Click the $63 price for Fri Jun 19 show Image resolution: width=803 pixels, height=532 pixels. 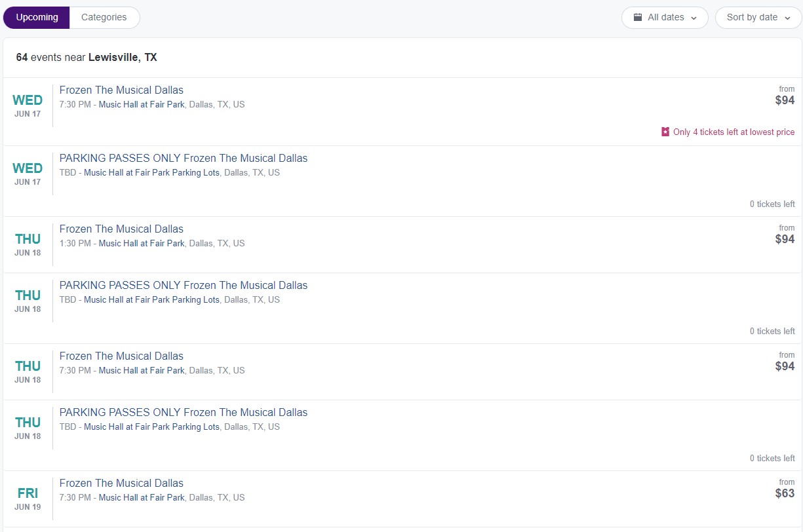pos(785,493)
